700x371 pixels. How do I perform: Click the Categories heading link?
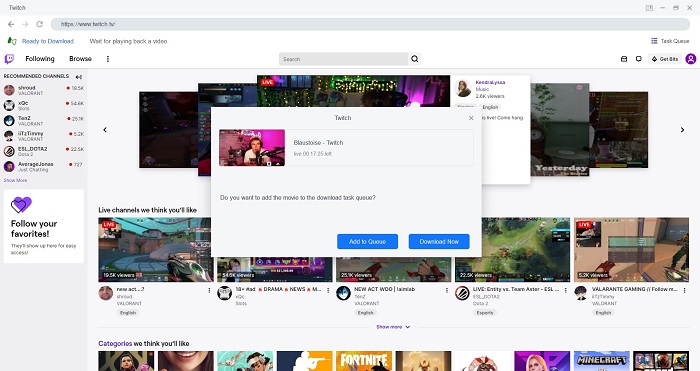(x=115, y=343)
